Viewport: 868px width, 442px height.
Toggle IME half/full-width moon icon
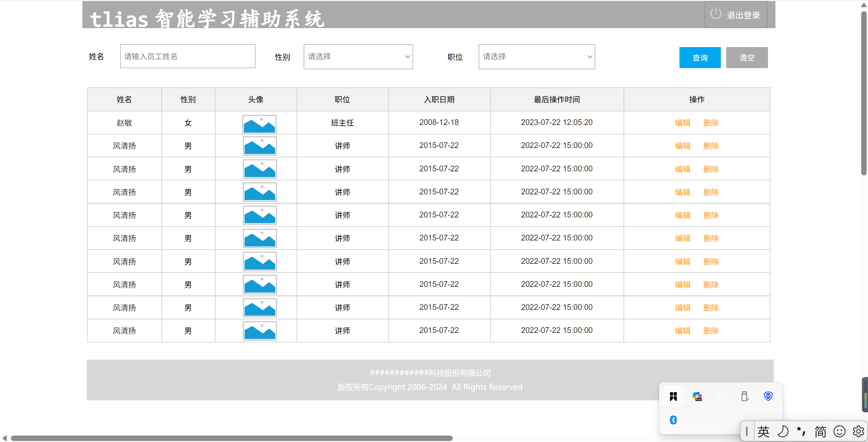(x=783, y=432)
